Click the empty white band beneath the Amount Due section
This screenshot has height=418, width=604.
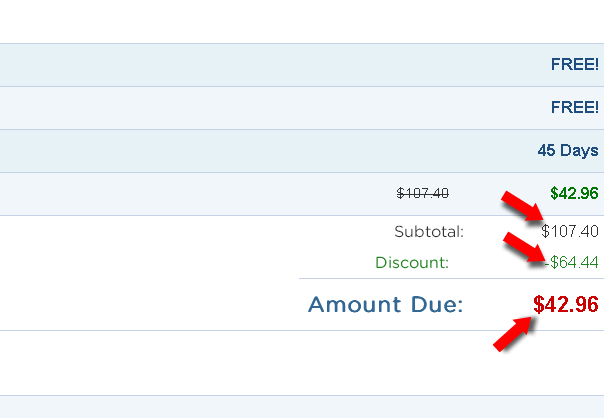click(x=302, y=363)
